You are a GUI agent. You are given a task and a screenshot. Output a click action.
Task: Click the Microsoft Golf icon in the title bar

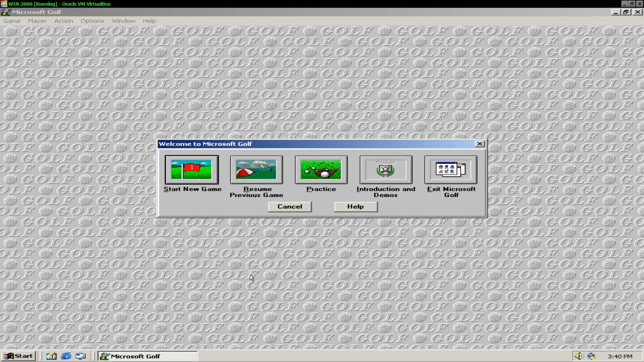pos(5,12)
